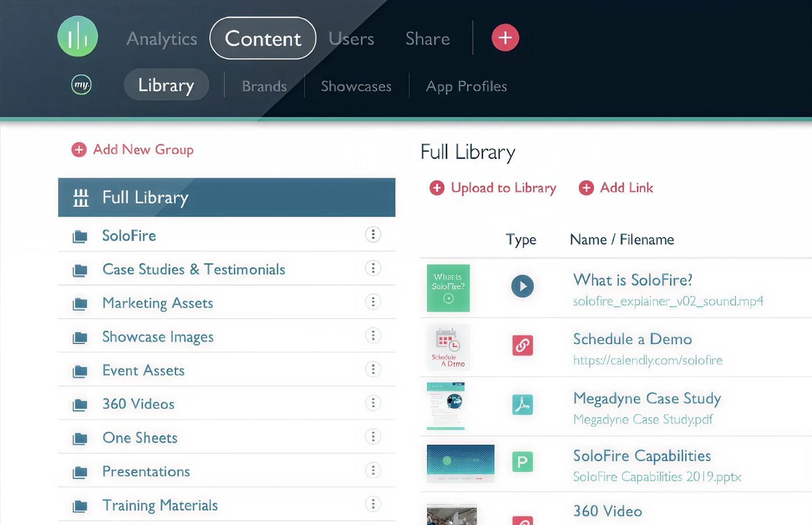The image size is (812, 525).
Task: Select the Content tab
Action: point(263,38)
